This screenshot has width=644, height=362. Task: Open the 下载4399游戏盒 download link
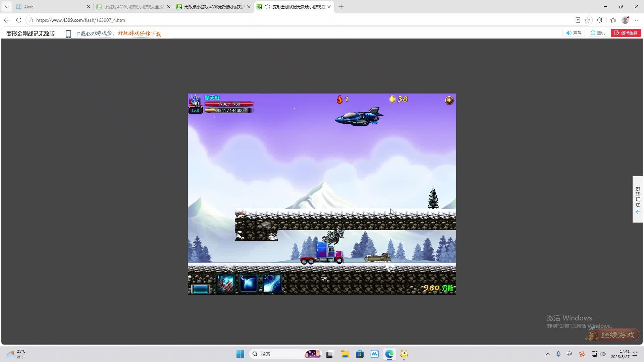(x=118, y=34)
